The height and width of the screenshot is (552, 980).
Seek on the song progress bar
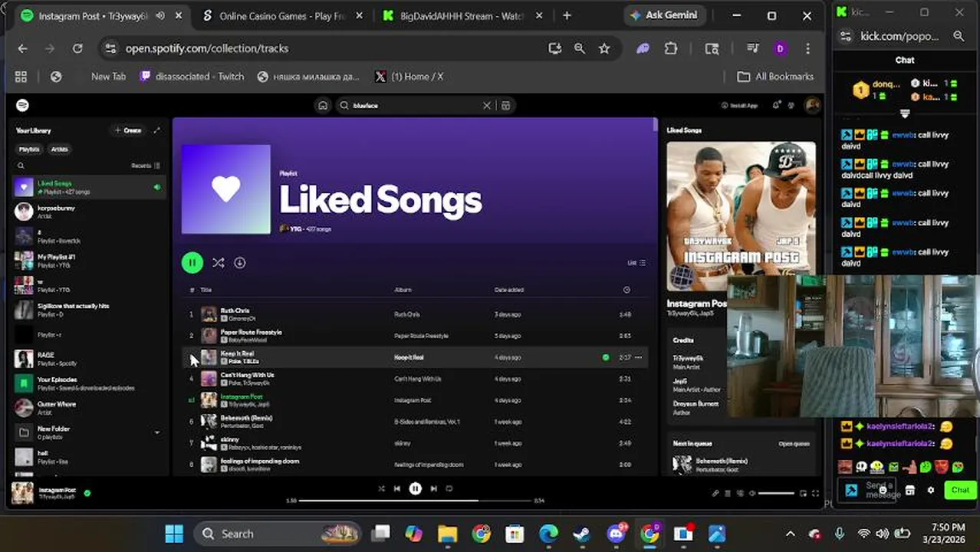tap(415, 501)
